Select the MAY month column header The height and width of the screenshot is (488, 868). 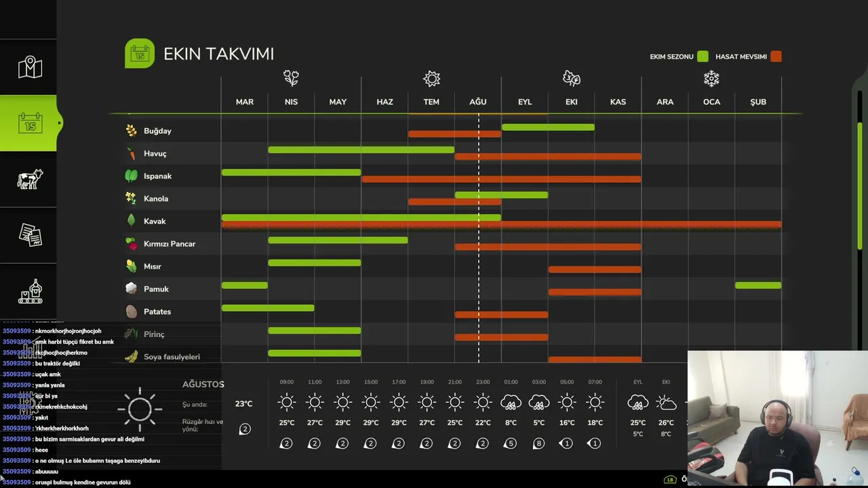[x=338, y=102]
